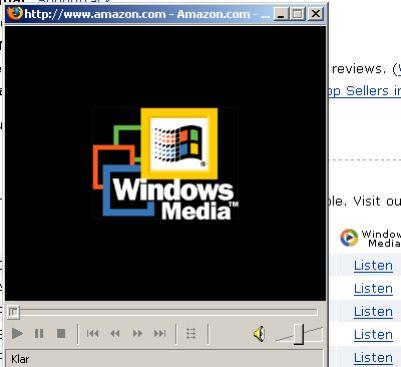The height and width of the screenshot is (367, 401).
Task: Click the seek bar thumb
Action: (13, 312)
